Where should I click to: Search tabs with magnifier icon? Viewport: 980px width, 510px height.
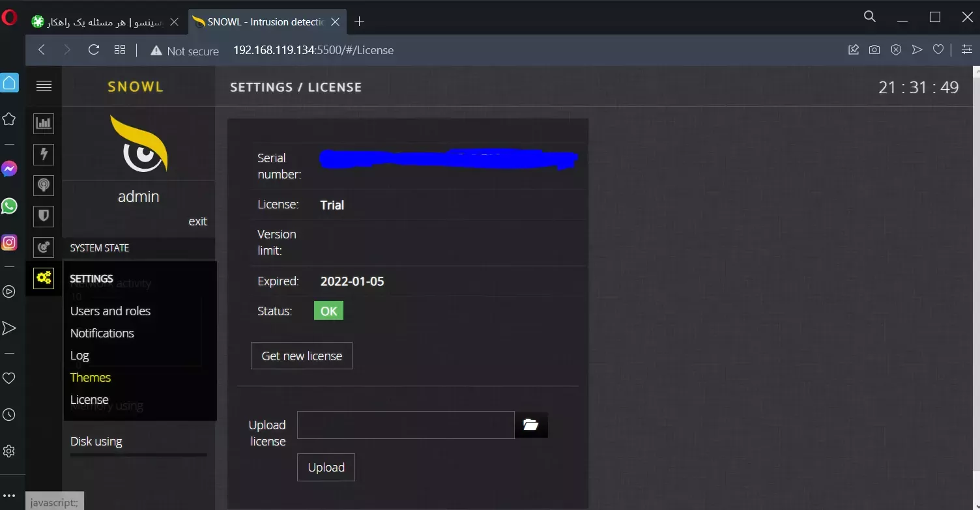[x=870, y=17]
